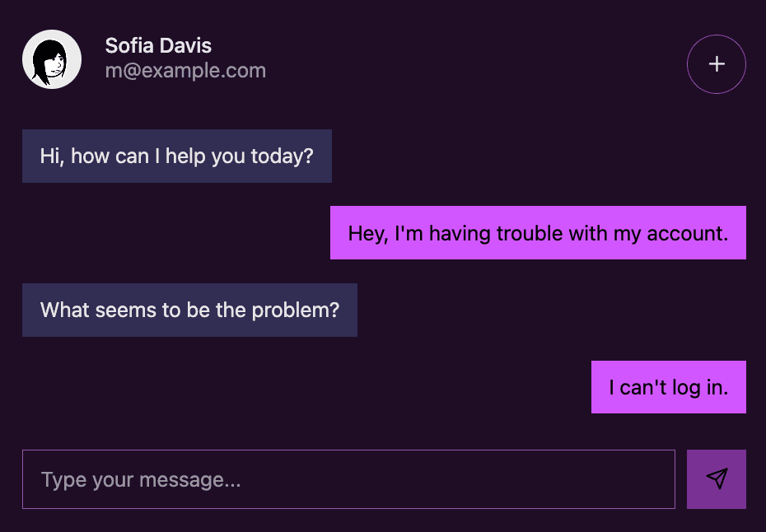Screen dimensions: 766x532
Task: Click the "I can't log in." bubble
Action: 669,387
